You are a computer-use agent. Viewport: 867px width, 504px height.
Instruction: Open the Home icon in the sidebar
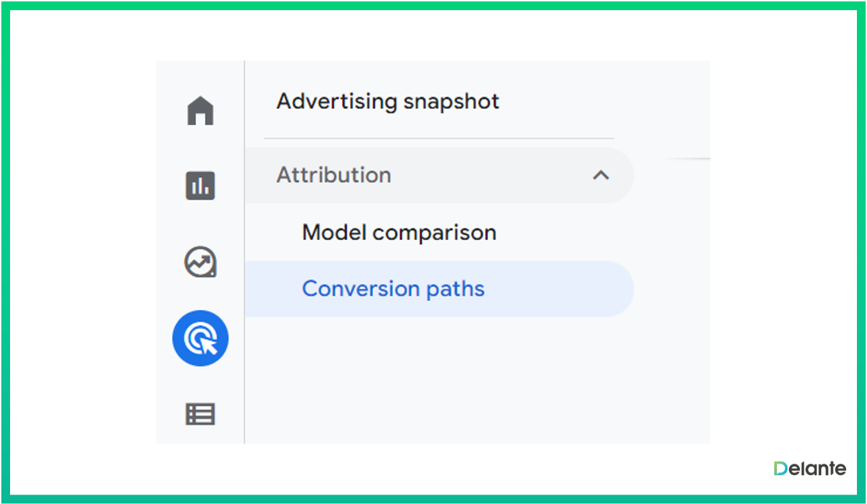click(200, 111)
